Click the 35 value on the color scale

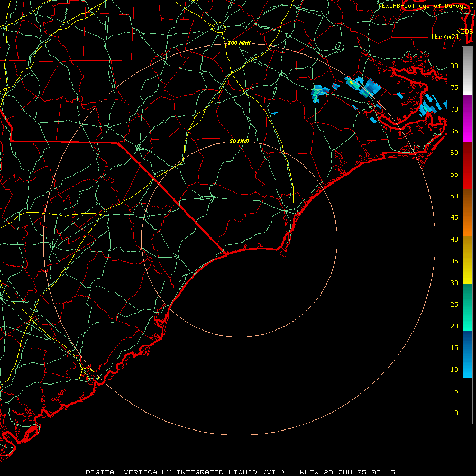tap(454, 261)
